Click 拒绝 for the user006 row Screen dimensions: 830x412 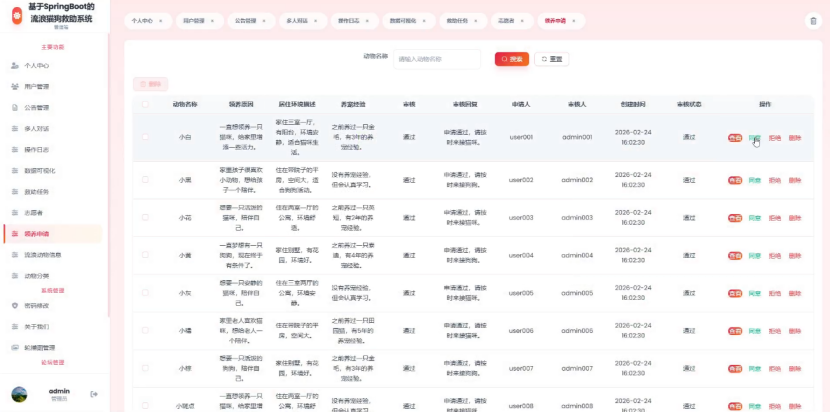[774, 331]
